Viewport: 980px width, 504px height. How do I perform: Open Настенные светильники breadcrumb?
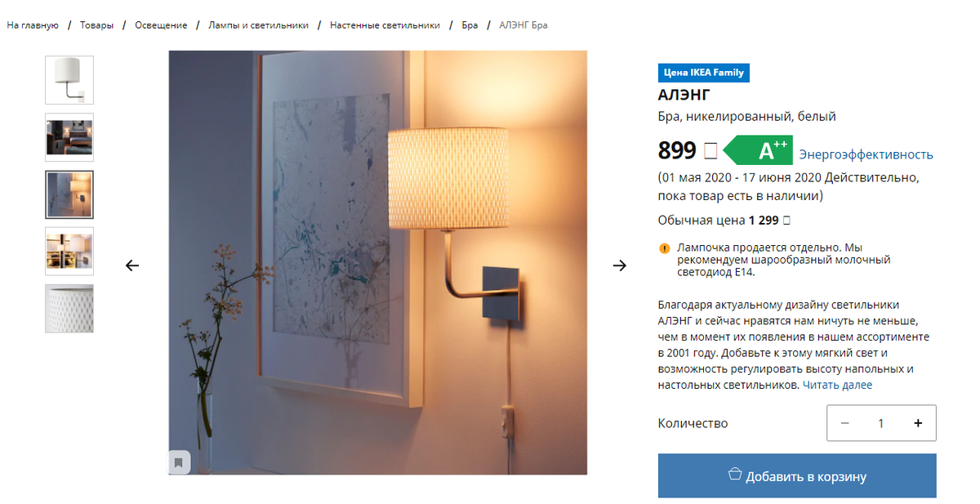(385, 25)
